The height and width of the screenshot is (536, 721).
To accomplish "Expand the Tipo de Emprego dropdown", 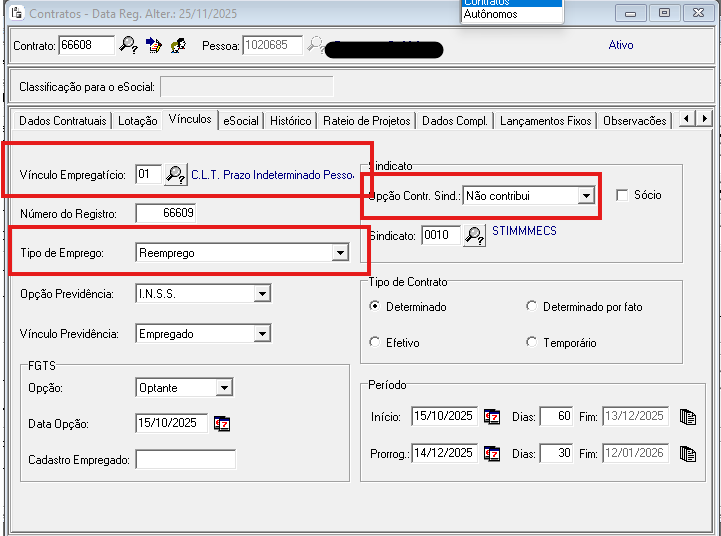I will pyautogui.click(x=339, y=253).
